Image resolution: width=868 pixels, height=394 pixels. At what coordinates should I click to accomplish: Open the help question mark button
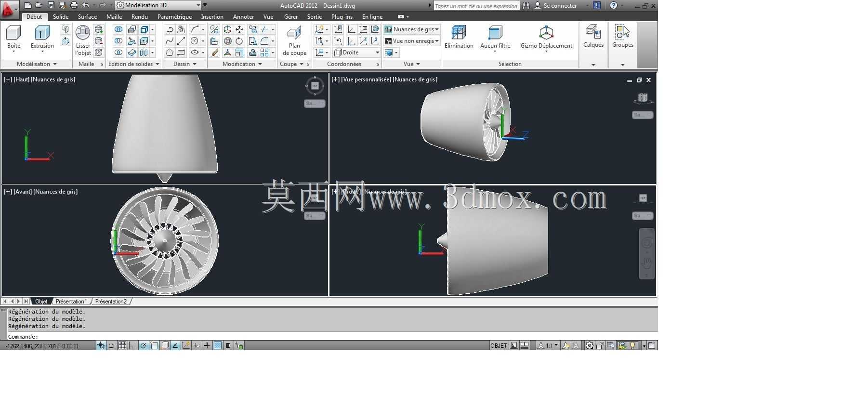point(613,5)
